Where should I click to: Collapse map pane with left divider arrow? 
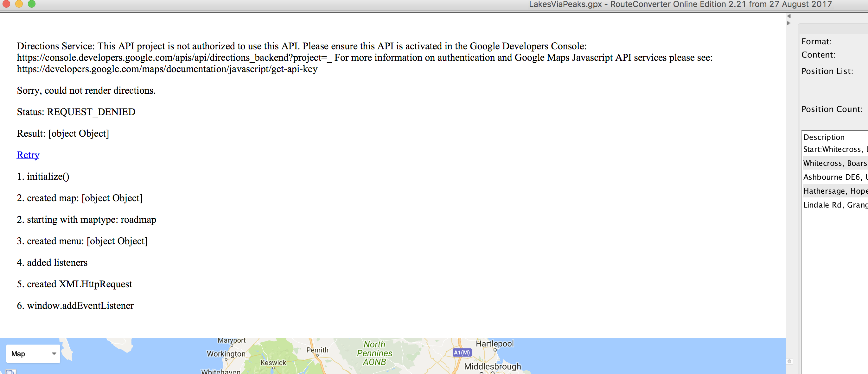[x=788, y=16]
